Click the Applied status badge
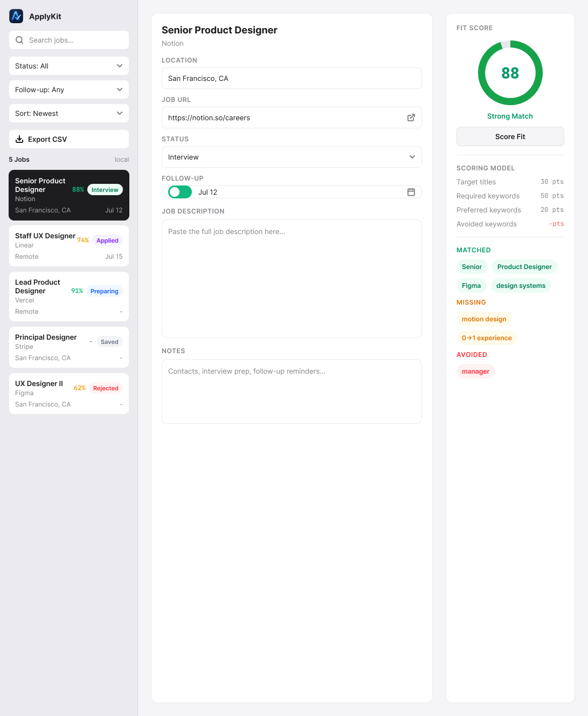588x716 pixels. click(107, 240)
